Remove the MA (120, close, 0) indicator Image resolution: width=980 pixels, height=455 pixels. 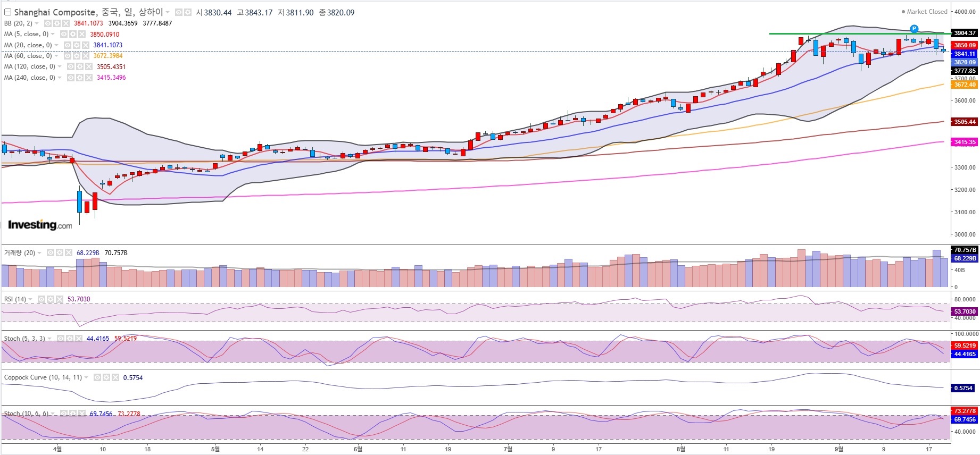coord(89,66)
